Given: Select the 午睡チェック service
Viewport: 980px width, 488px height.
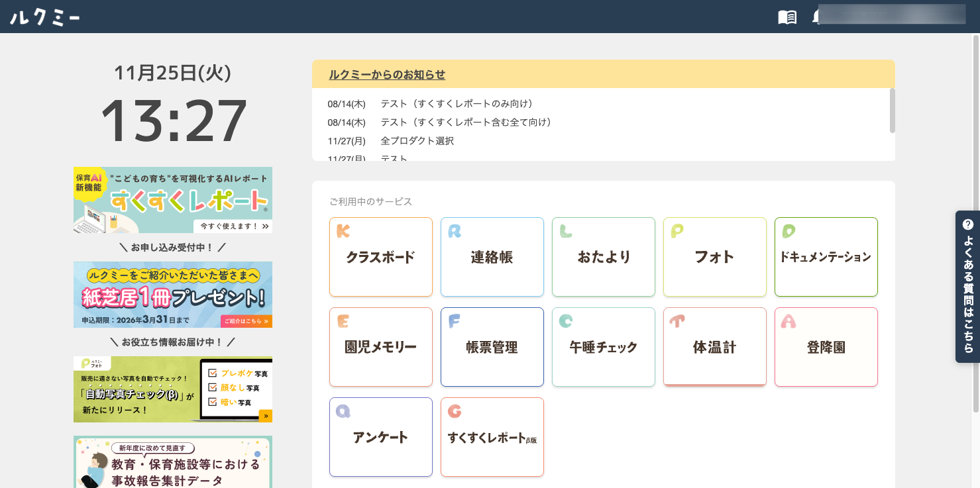Looking at the screenshot, I should [604, 347].
